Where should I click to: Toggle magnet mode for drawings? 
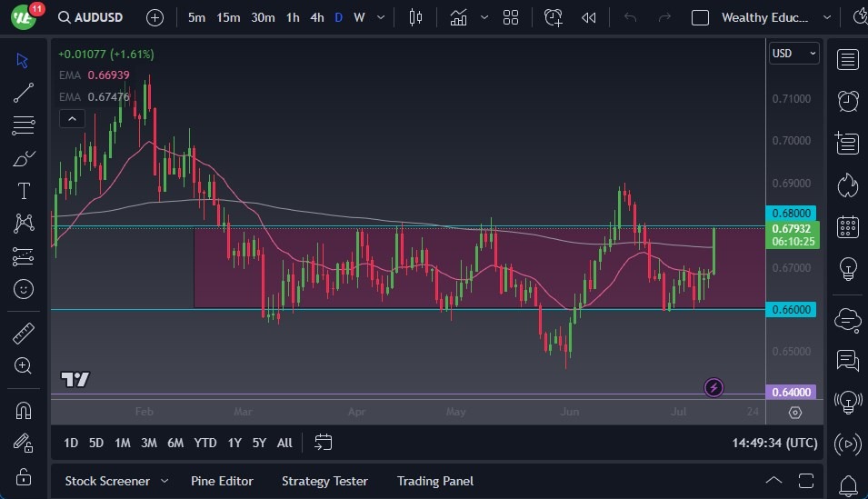[24, 410]
